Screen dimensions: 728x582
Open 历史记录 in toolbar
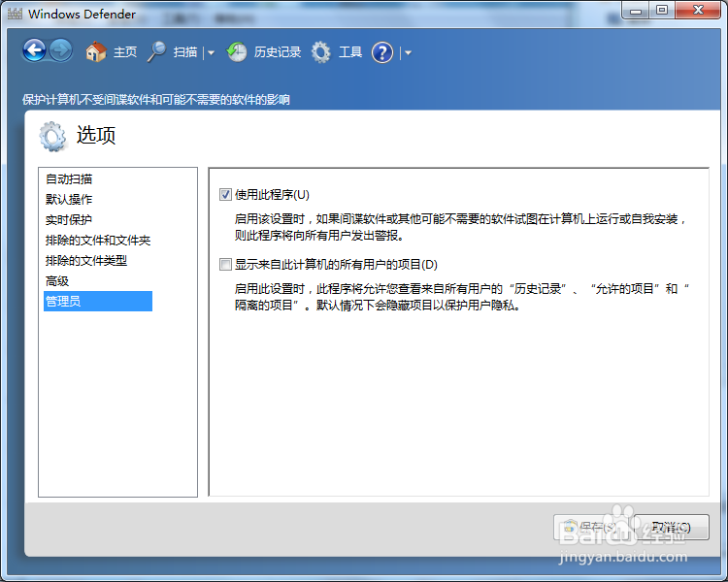(x=278, y=52)
